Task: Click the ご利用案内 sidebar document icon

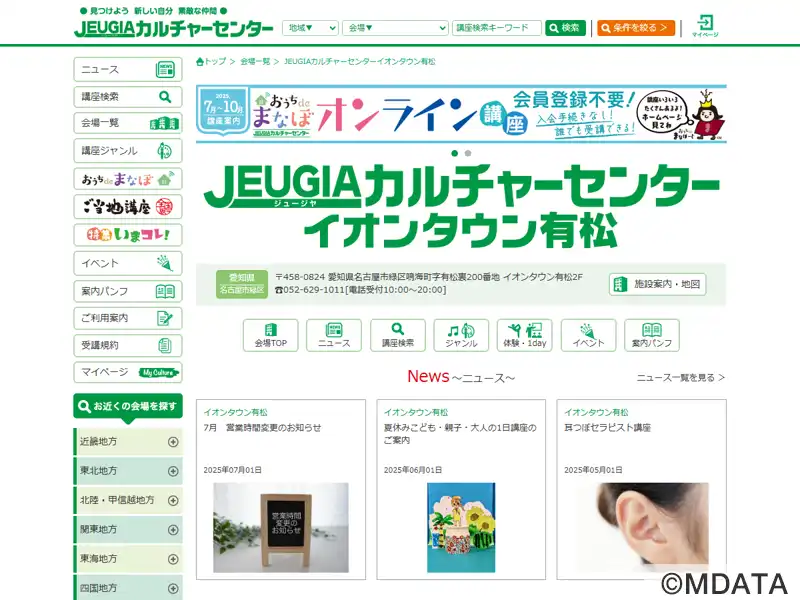Action: (x=165, y=318)
